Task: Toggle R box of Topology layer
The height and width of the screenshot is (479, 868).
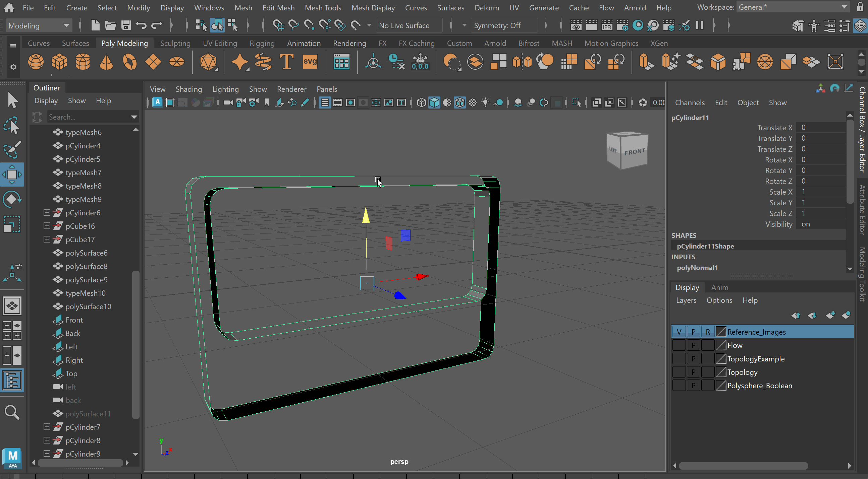Action: 708,372
